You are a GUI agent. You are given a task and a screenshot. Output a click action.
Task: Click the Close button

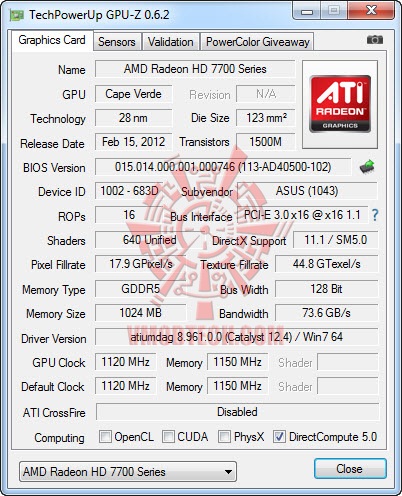tap(350, 469)
